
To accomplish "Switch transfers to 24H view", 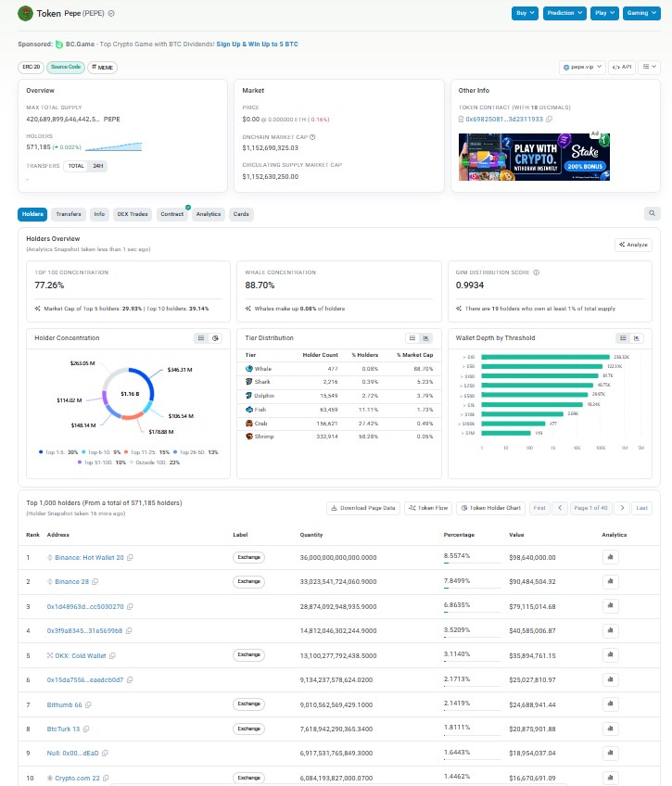I will tap(97, 166).
